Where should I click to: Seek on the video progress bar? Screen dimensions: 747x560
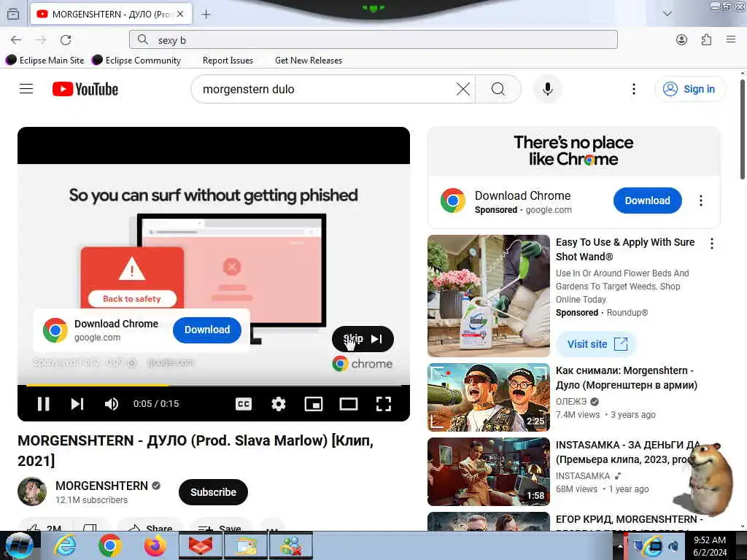tap(214, 385)
